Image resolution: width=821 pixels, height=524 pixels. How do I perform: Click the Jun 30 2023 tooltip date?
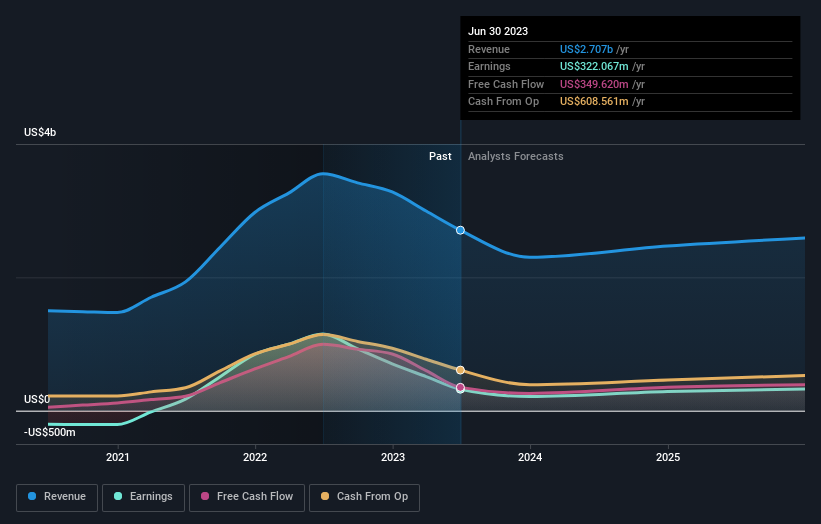point(498,31)
